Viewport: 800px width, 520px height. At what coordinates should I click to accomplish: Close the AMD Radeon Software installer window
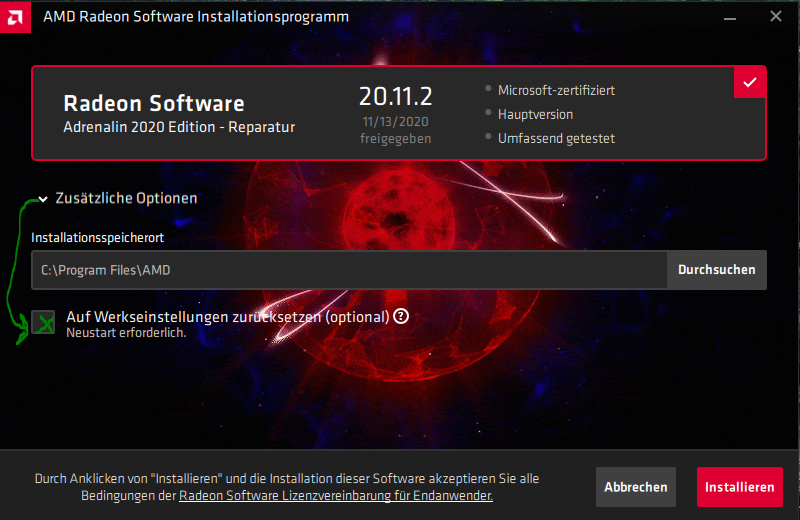(776, 17)
